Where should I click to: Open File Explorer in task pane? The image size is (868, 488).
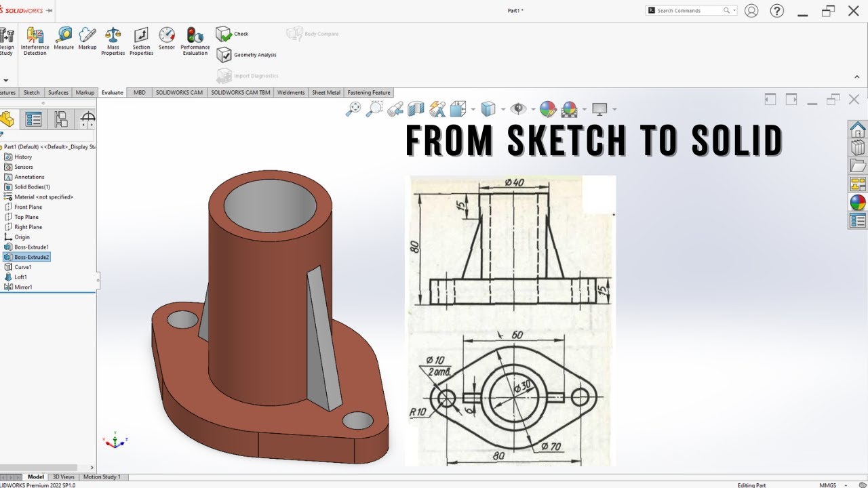click(x=858, y=165)
